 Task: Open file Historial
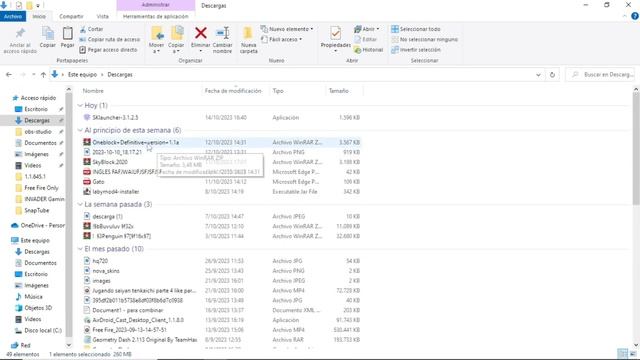369,50
